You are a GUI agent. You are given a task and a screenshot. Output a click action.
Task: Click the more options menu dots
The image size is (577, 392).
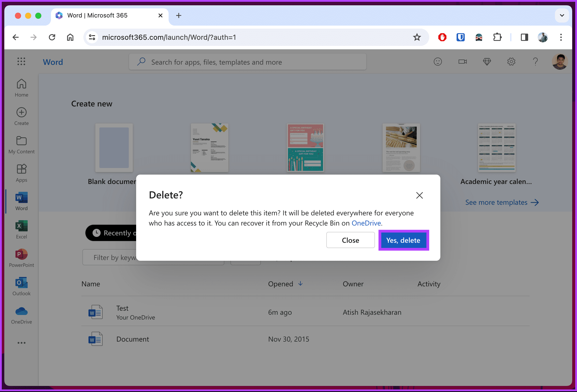pos(22,343)
